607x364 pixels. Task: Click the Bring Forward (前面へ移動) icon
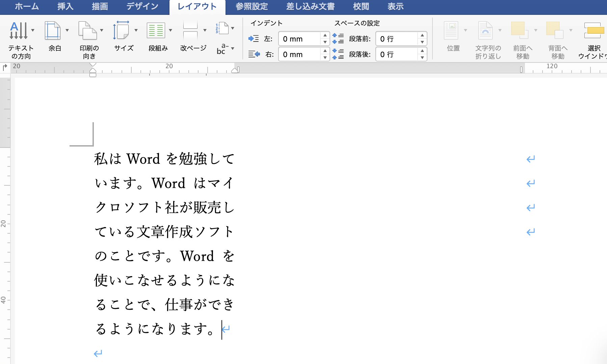tap(520, 30)
